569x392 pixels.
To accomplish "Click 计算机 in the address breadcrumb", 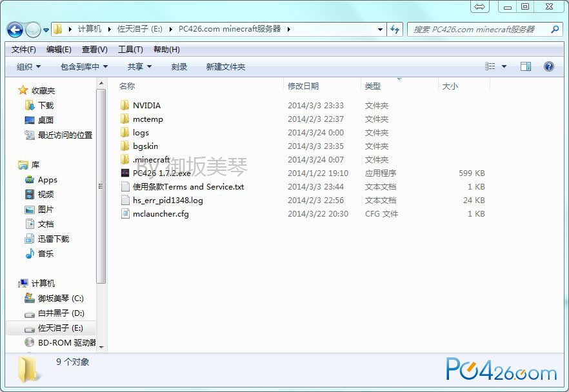I will 89,29.
